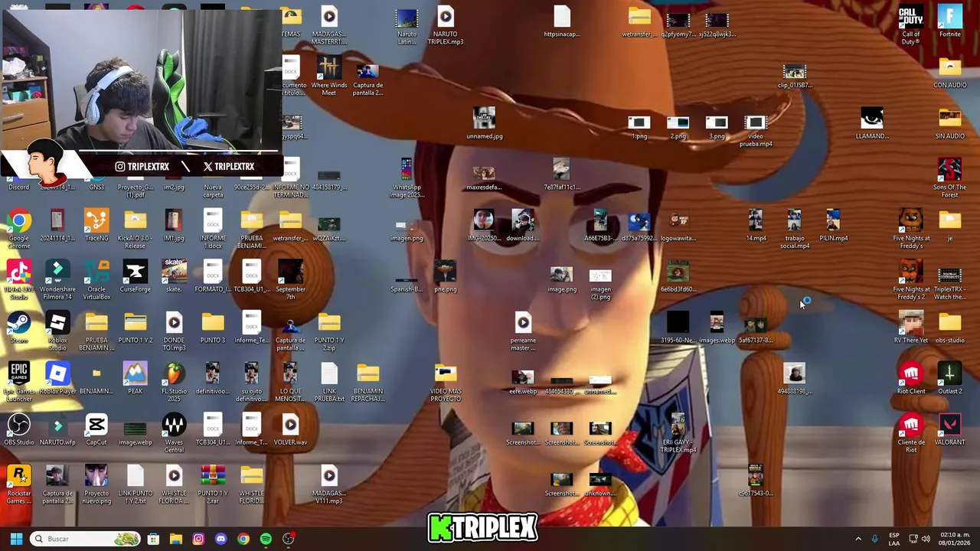Viewport: 980px width, 551px height.
Task: Expand hidden system tray icons
Action: point(858,539)
